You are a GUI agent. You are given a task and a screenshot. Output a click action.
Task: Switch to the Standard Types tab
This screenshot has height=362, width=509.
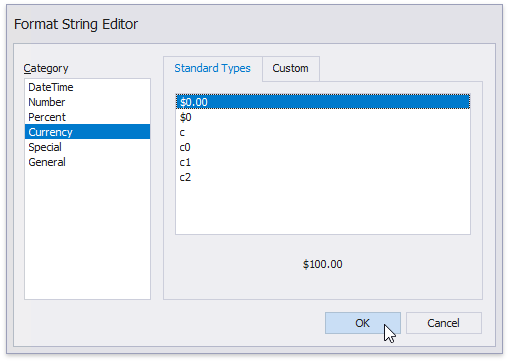(212, 68)
